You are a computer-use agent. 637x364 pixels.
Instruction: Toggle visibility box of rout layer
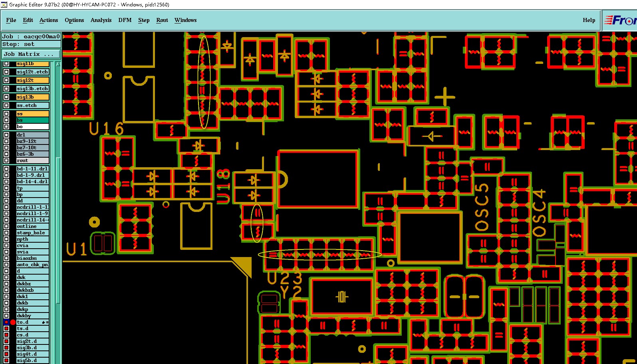pos(6,160)
